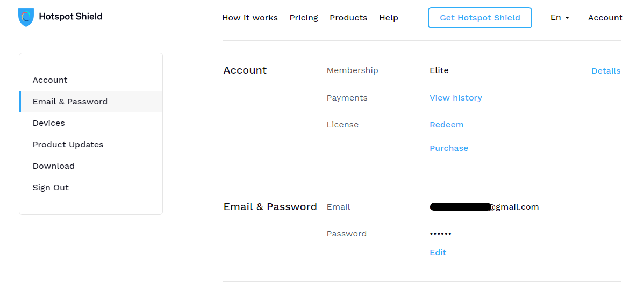The width and height of the screenshot is (644, 294).
Task: Open the Devices sidebar section
Action: [91, 123]
